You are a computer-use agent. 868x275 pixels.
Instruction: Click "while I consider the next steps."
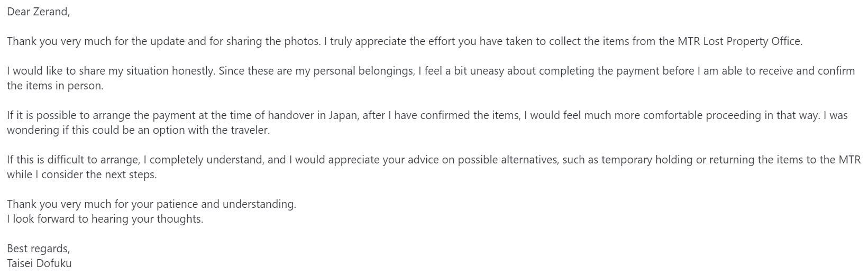point(82,175)
